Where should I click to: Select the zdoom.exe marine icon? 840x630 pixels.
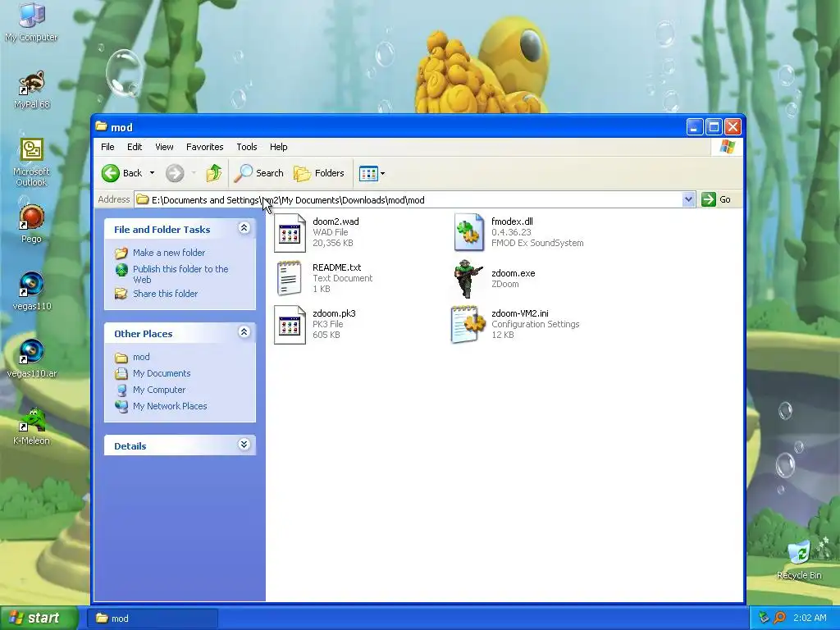tap(468, 279)
